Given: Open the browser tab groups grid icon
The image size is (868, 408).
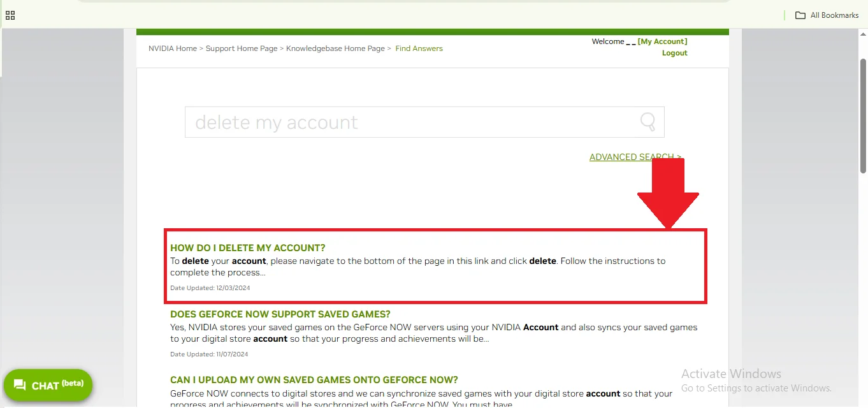Looking at the screenshot, I should coord(10,15).
